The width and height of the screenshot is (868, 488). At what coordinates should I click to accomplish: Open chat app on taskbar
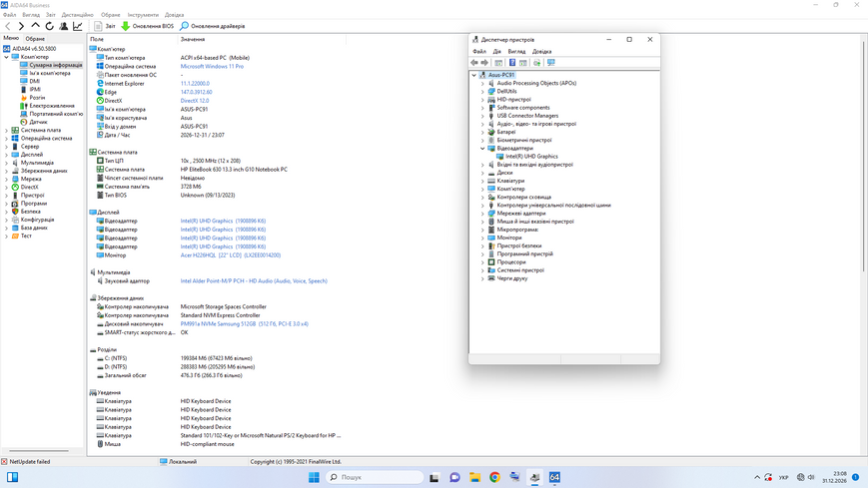pyautogui.click(x=455, y=477)
